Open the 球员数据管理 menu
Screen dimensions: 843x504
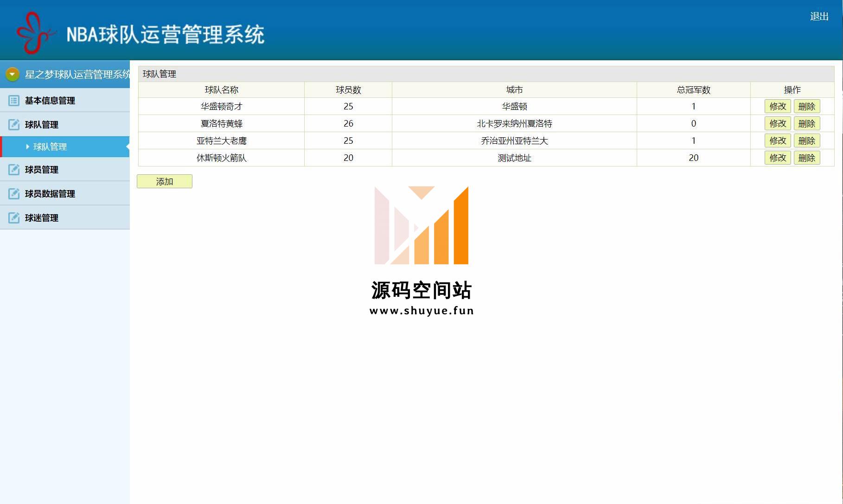[65, 193]
